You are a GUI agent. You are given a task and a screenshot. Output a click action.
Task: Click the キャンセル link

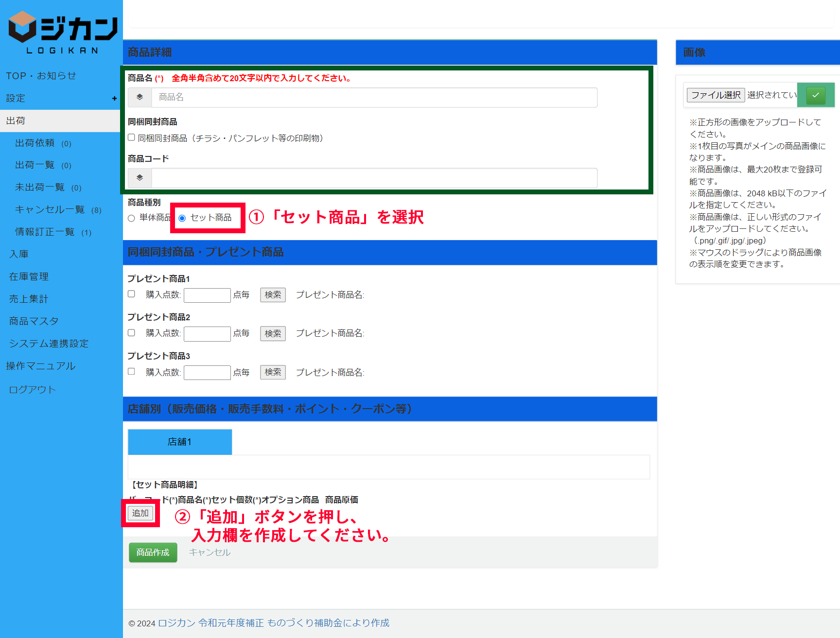pos(210,552)
